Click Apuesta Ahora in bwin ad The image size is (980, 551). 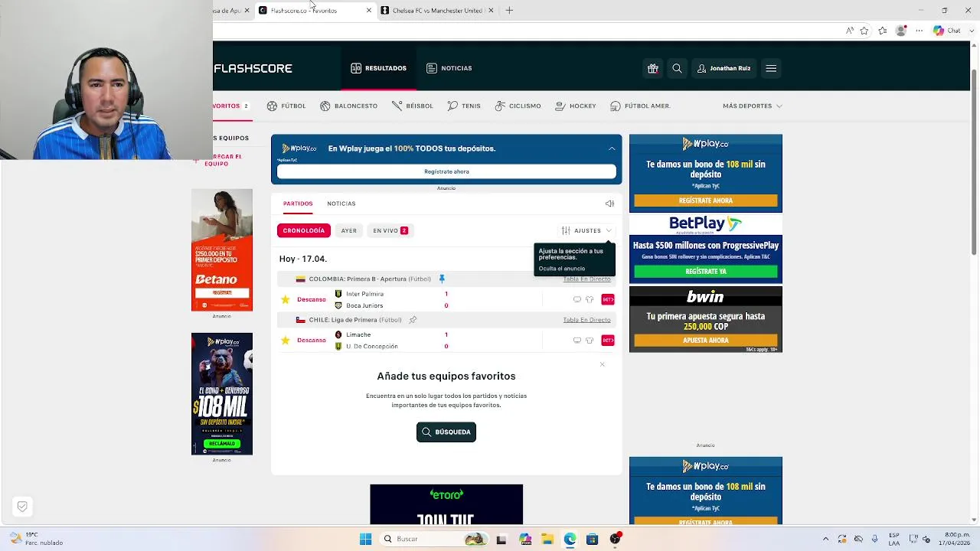[706, 341]
